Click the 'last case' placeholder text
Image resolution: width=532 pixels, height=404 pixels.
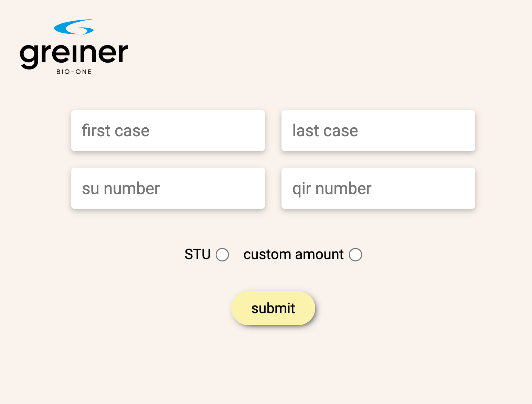325,131
